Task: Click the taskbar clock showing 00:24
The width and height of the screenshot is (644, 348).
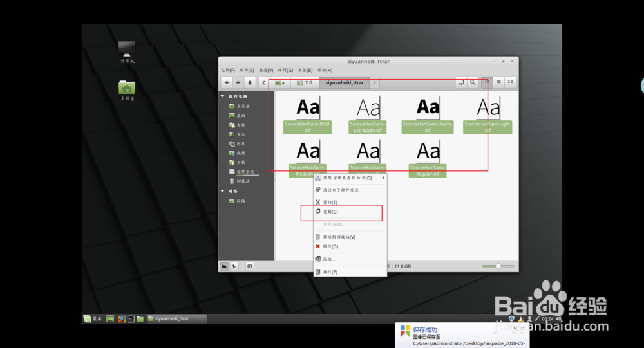Action: point(547,319)
